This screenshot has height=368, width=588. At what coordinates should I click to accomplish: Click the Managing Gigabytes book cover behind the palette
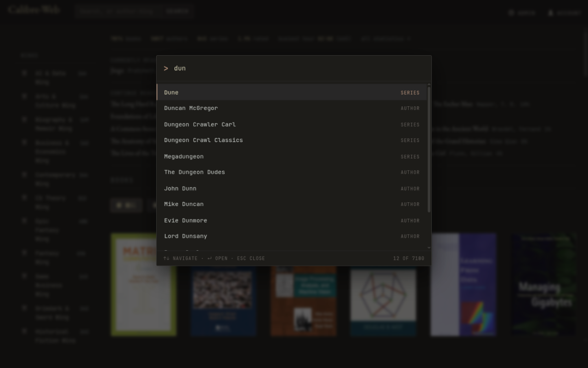coord(543,285)
